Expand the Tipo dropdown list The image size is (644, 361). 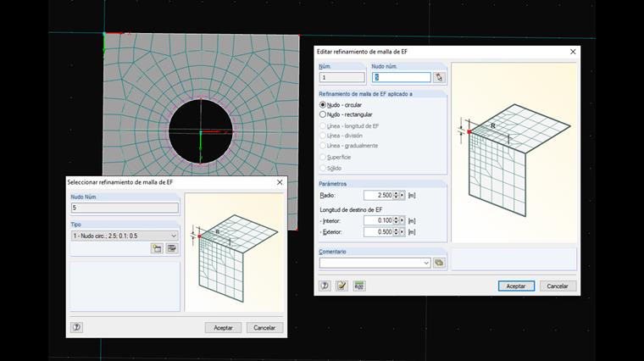point(174,235)
